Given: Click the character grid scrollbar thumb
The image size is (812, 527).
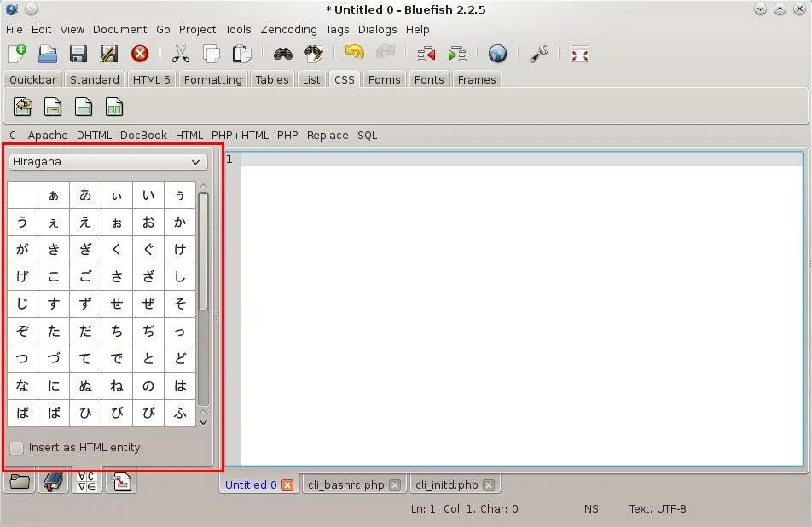Looking at the screenshot, I should (x=204, y=251).
